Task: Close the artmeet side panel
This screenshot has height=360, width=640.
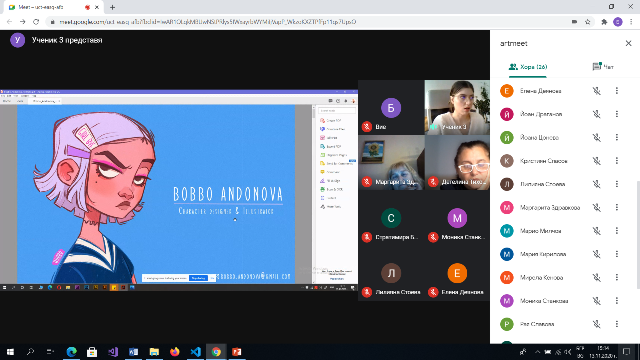Action: (628, 43)
